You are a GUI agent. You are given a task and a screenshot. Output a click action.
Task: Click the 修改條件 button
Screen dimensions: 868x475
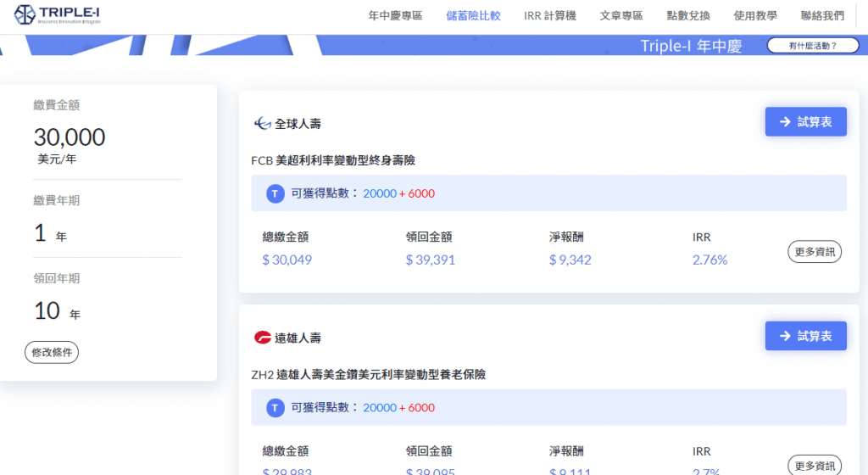(x=52, y=353)
